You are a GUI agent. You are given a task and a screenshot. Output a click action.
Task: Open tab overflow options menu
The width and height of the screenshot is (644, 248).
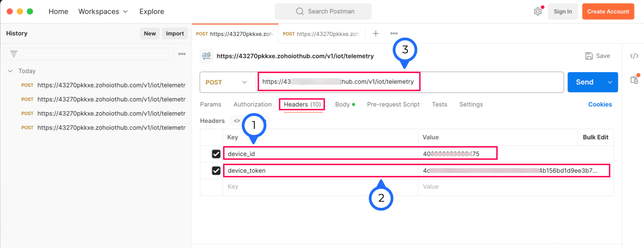click(x=394, y=33)
